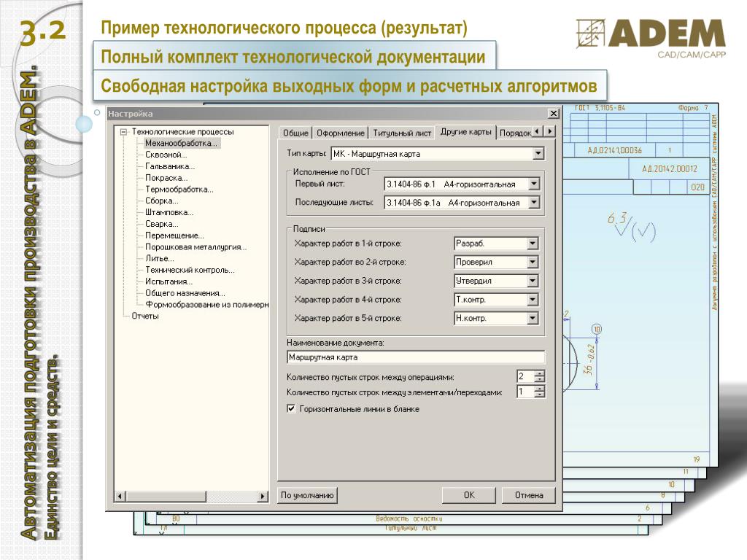Open the 4-я строка Т.контр. dropdown
The height and width of the screenshot is (560, 747).
(533, 300)
